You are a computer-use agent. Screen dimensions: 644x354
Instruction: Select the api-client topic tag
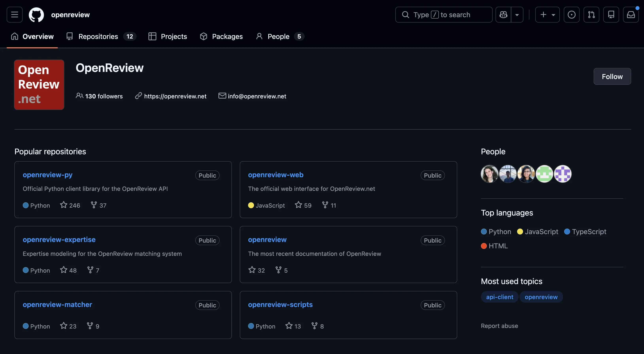point(500,297)
